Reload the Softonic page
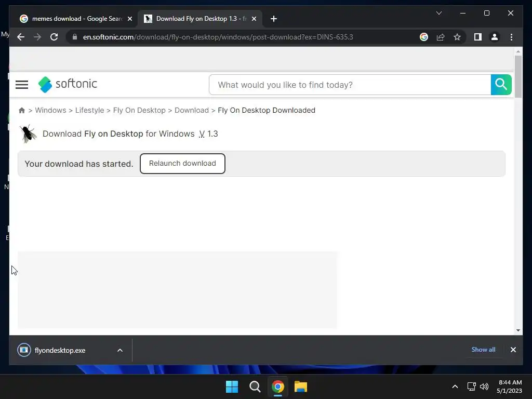Image resolution: width=532 pixels, height=399 pixels. tap(54, 37)
